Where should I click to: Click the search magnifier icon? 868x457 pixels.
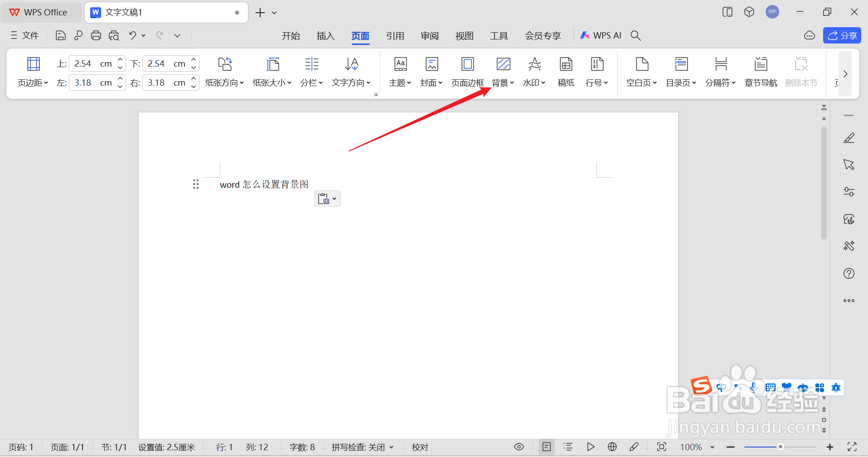point(636,35)
